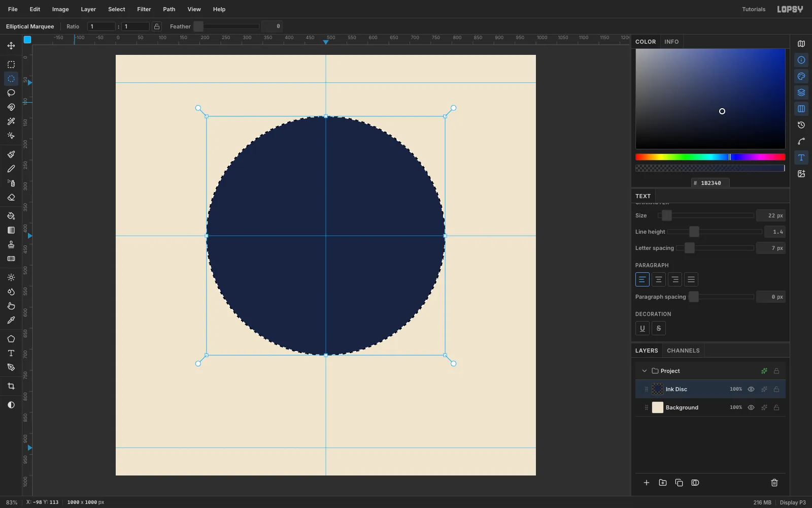Select the Quick Selection click tool
The width and height of the screenshot is (812, 508).
[11, 136]
